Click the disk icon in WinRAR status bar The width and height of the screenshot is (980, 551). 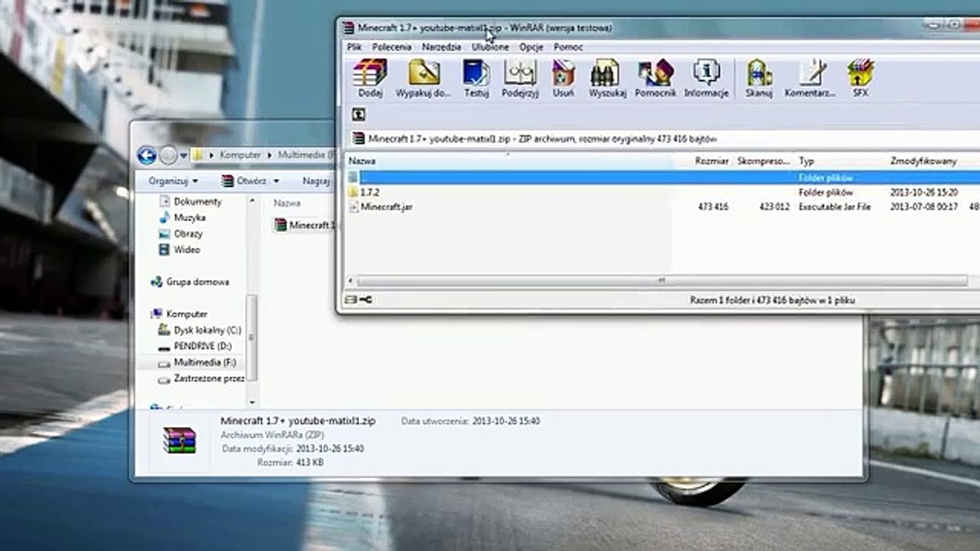pos(351,300)
